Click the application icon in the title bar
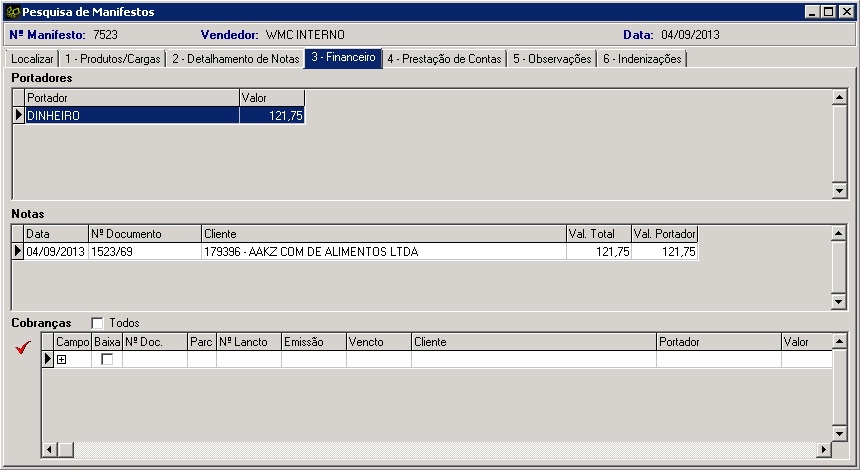The image size is (860, 470). [12, 11]
